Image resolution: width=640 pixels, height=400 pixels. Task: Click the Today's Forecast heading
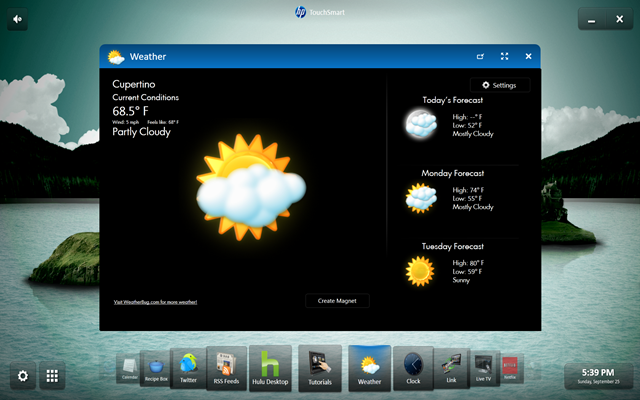pos(453,100)
